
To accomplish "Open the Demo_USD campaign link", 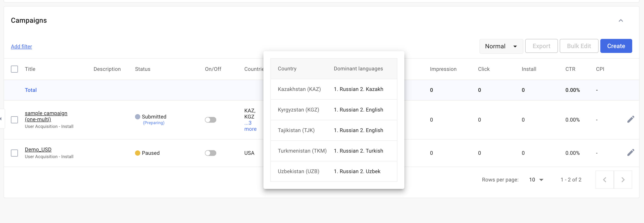I will coord(38,149).
